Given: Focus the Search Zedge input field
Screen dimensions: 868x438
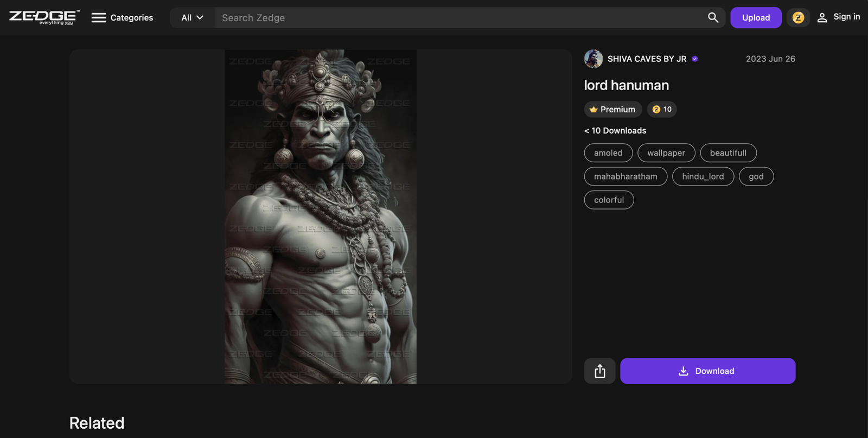Looking at the screenshot, I should 458,17.
